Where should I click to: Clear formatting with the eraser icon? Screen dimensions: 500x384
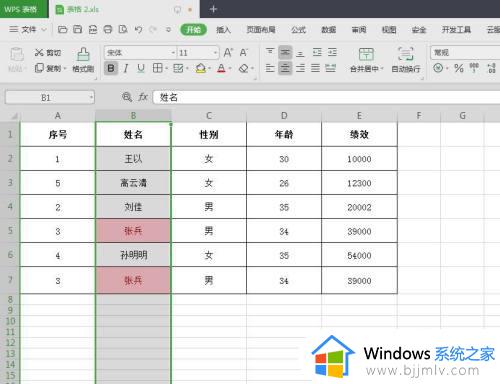(x=244, y=68)
